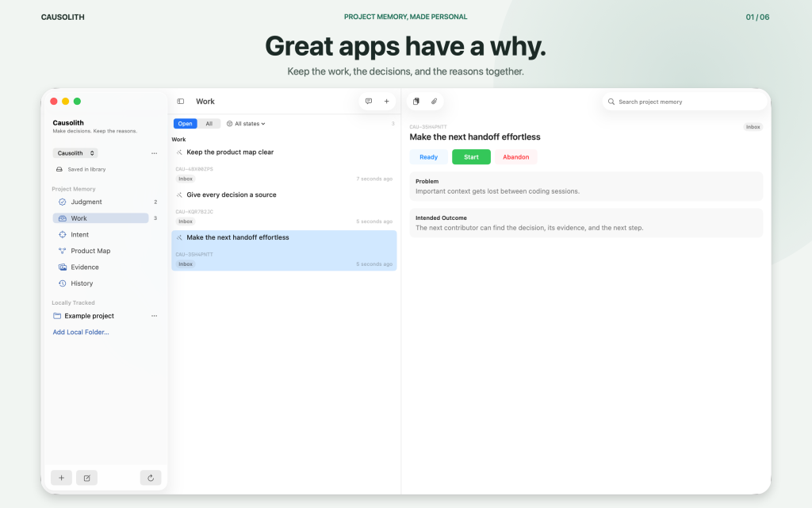Click compose note icon at sidebar bottom

tap(86, 478)
